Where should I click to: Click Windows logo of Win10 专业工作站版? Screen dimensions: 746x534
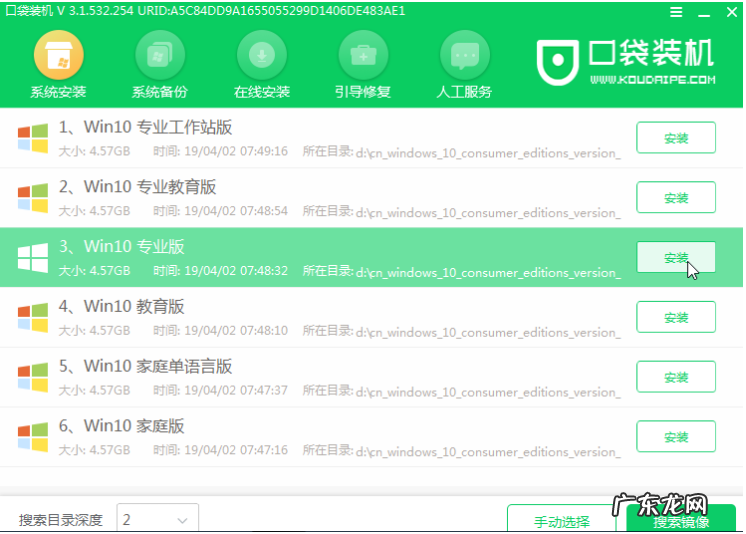pos(33,138)
